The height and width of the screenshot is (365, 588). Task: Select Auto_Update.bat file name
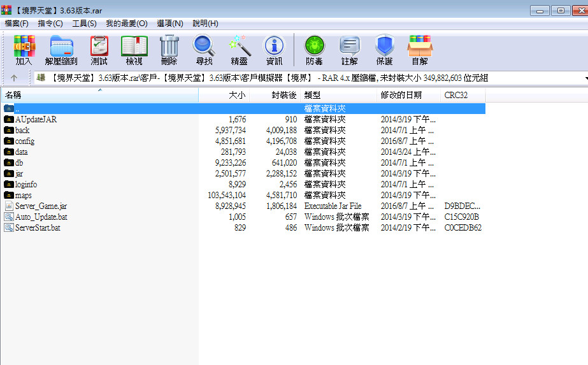41,217
